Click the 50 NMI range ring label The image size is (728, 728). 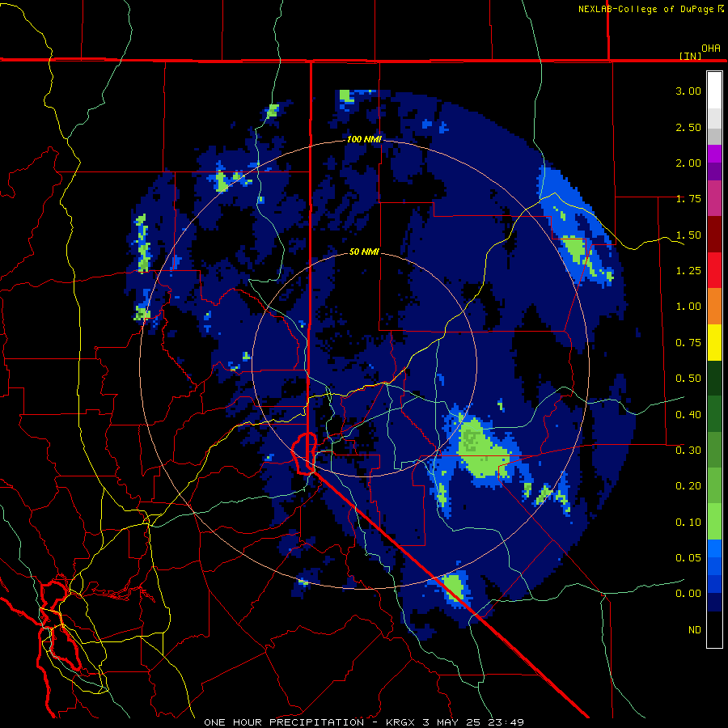(x=364, y=252)
